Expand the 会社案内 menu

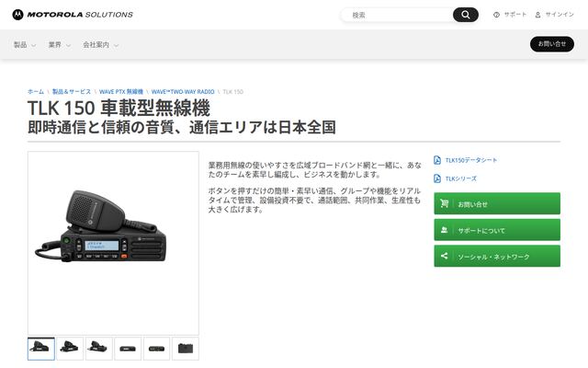tap(100, 45)
